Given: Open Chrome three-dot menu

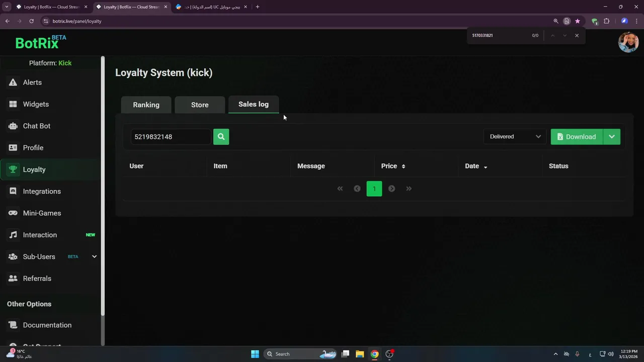Looking at the screenshot, I should coord(636,21).
